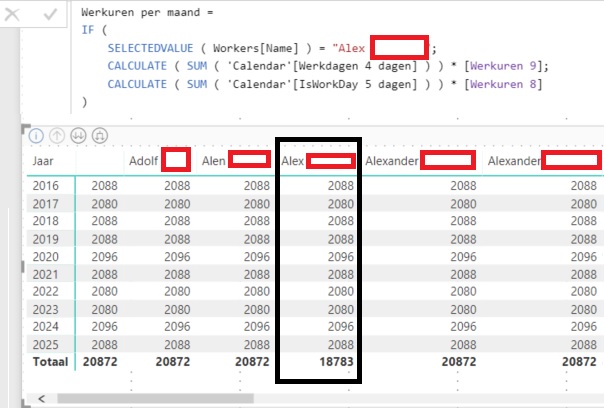Select the 2022 row label
Screen dimensions: 604x408
click(45, 291)
